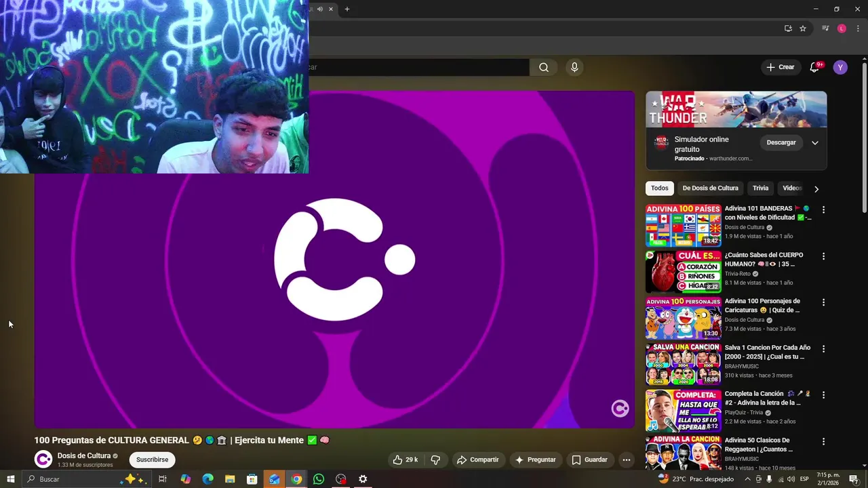Close the current browser tab
The width and height of the screenshot is (868, 488).
coord(331,9)
